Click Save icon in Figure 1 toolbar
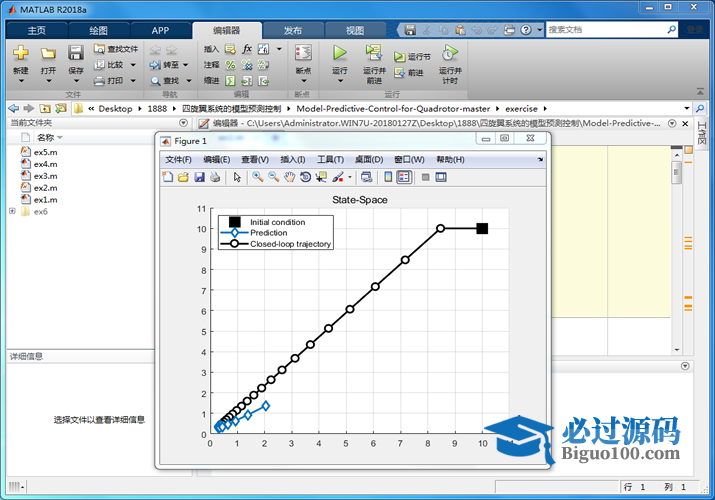 tap(199, 177)
